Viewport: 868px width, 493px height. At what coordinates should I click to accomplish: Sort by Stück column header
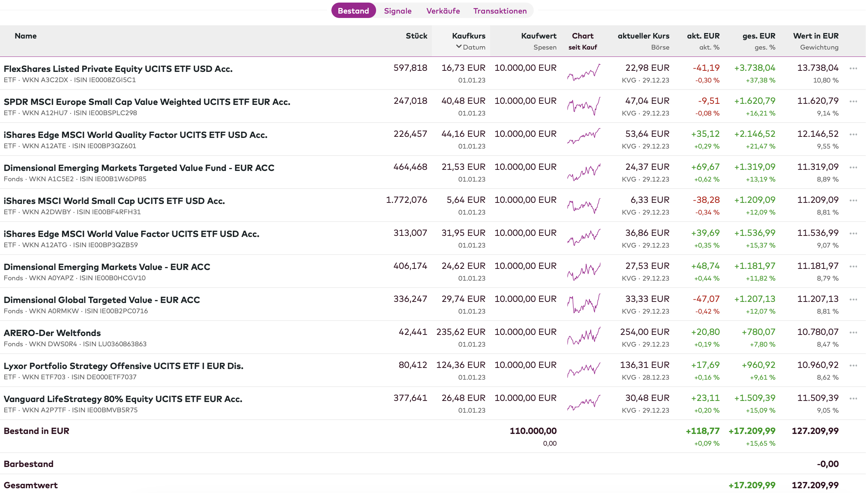click(416, 36)
